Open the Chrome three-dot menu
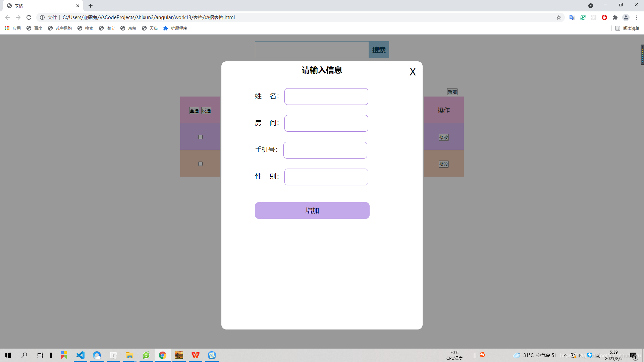The width and height of the screenshot is (644, 362). (x=637, y=17)
